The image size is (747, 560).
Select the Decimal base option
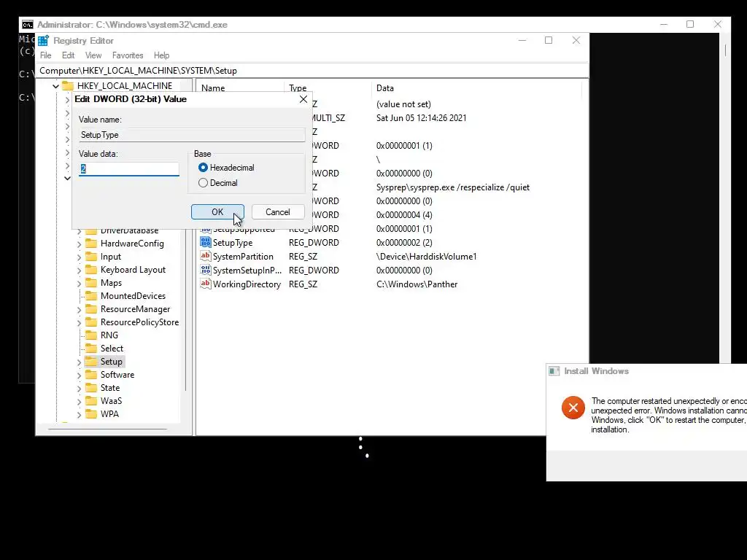click(x=203, y=183)
